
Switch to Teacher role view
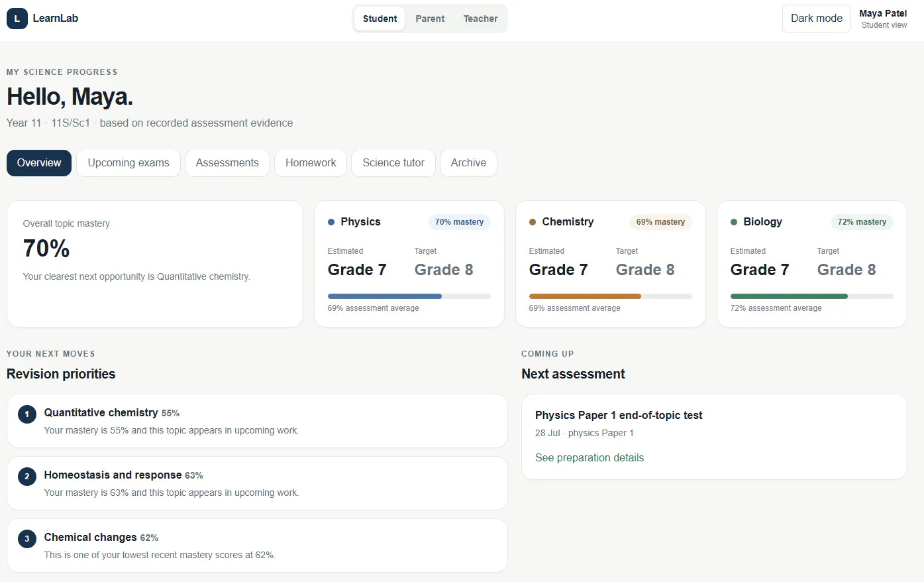pyautogui.click(x=480, y=19)
